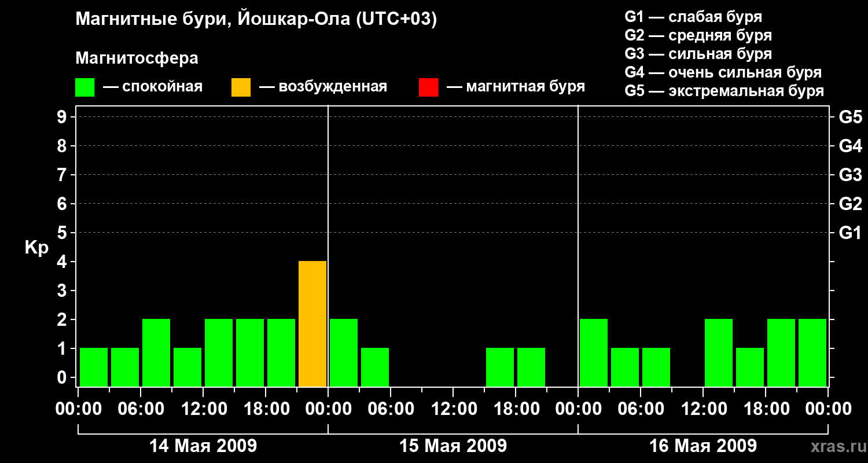Click the 15 Мая 00:00–03:00 green bar
The height and width of the screenshot is (463, 868).
344,352
